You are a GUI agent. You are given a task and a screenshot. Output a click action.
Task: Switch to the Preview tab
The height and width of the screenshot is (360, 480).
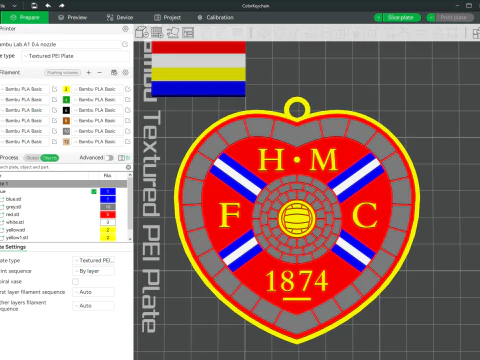(x=72, y=17)
